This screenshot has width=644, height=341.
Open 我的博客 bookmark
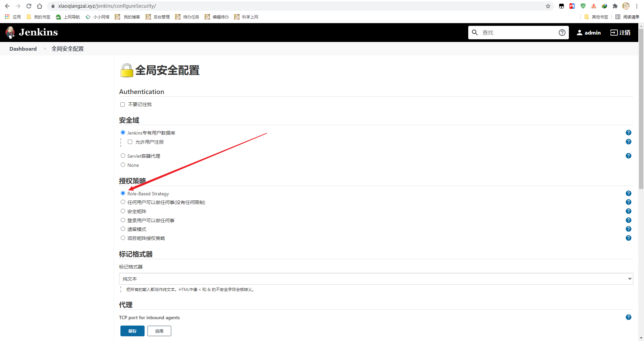coord(127,17)
